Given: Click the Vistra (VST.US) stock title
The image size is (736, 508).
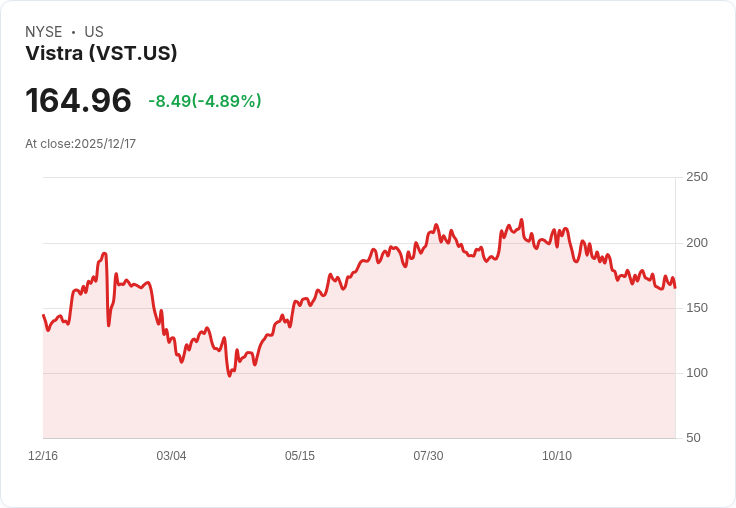Looking at the screenshot, I should [101, 54].
